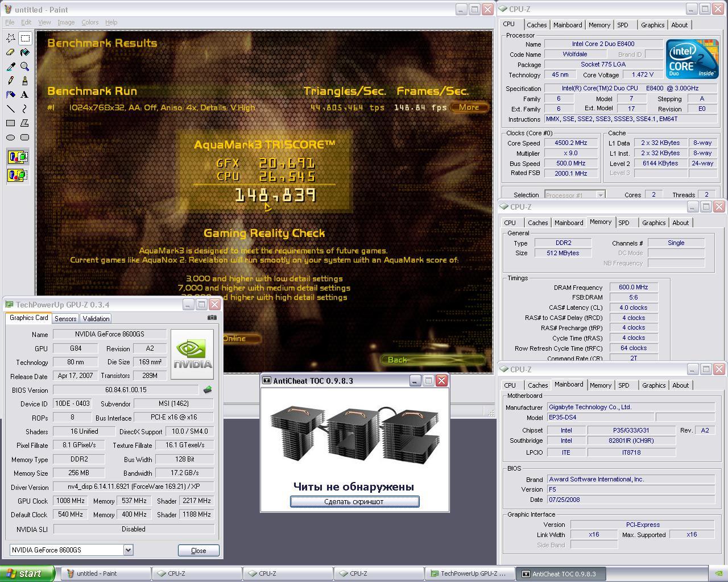728x582 pixels.
Task: Select the Free-Form Select tool in Paint
Action: click(11, 38)
